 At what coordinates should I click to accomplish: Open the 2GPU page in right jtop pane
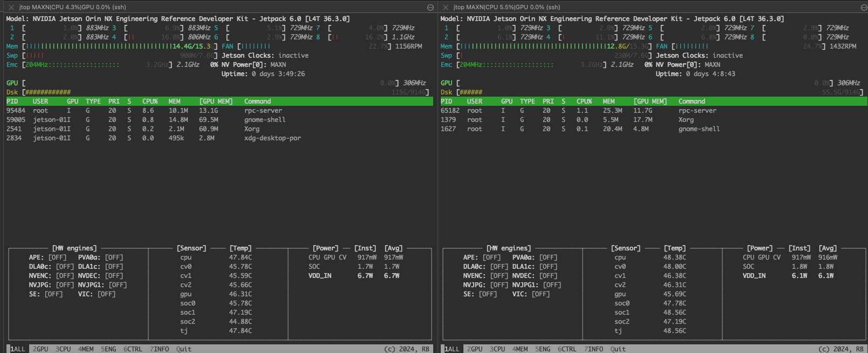(x=475, y=349)
